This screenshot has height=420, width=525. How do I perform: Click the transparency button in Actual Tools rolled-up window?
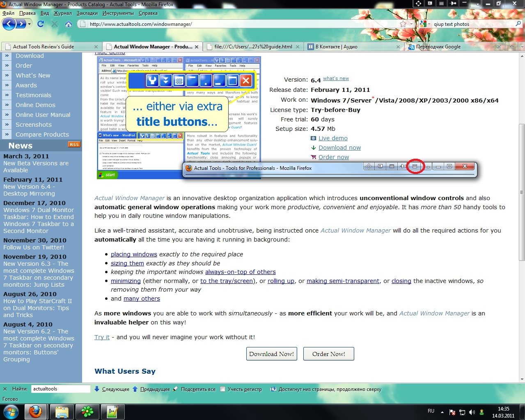click(392, 167)
